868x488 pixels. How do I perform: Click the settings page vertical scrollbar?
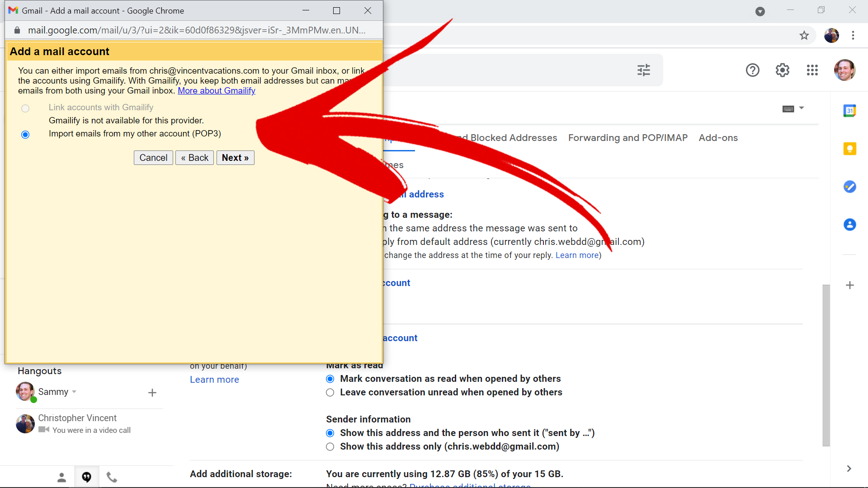826,365
